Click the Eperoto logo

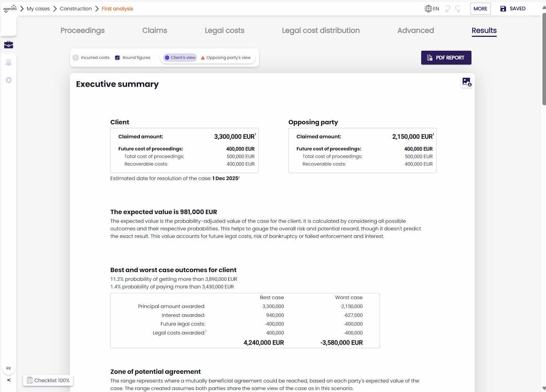point(10,8)
